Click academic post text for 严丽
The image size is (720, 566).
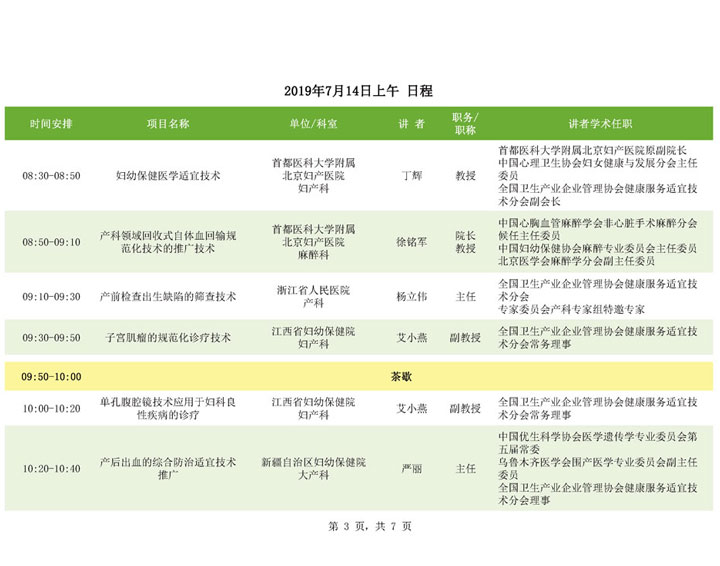click(598, 469)
